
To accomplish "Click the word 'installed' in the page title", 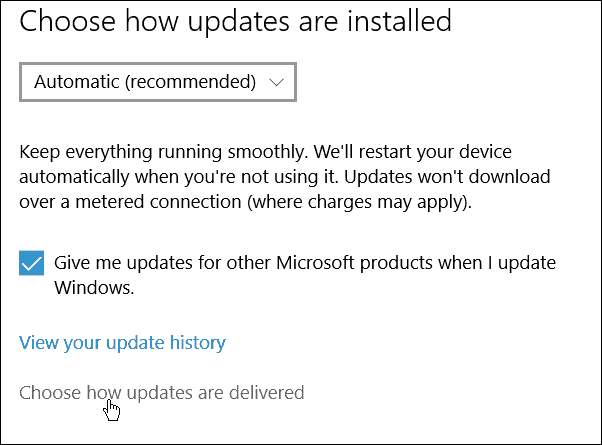I will (400, 20).
